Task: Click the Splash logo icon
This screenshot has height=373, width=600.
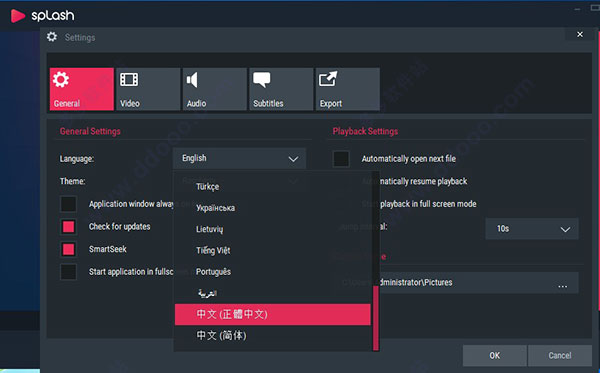Action: pos(17,16)
